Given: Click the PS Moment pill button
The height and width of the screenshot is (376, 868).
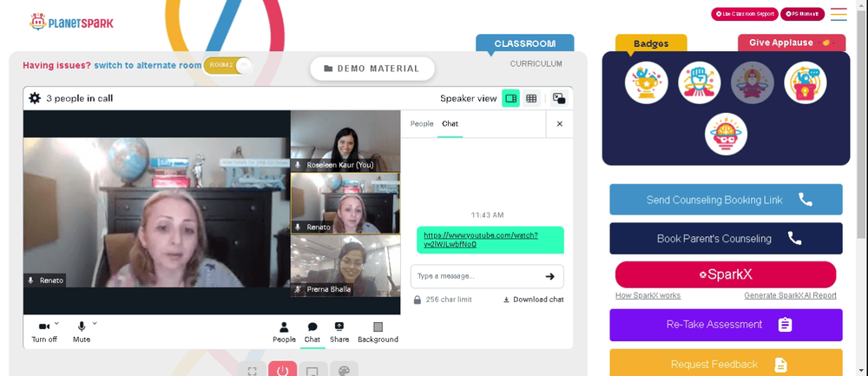Looking at the screenshot, I should pos(803,14).
